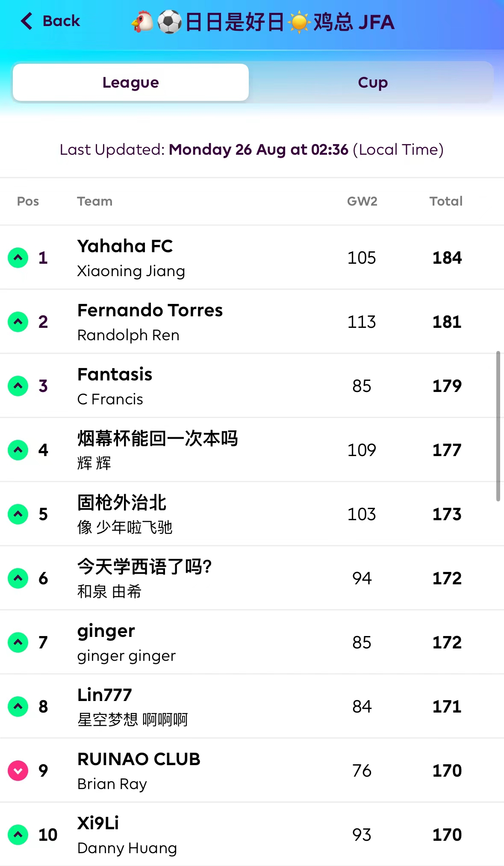The image size is (504, 866).
Task: Tap the Back arrow chevron
Action: coord(27,21)
